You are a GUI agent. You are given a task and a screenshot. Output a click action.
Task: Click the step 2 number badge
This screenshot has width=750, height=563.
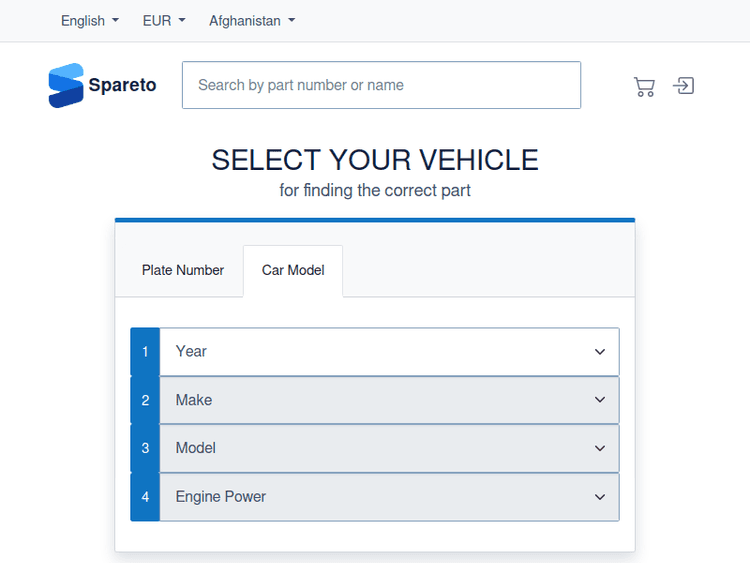(x=145, y=400)
